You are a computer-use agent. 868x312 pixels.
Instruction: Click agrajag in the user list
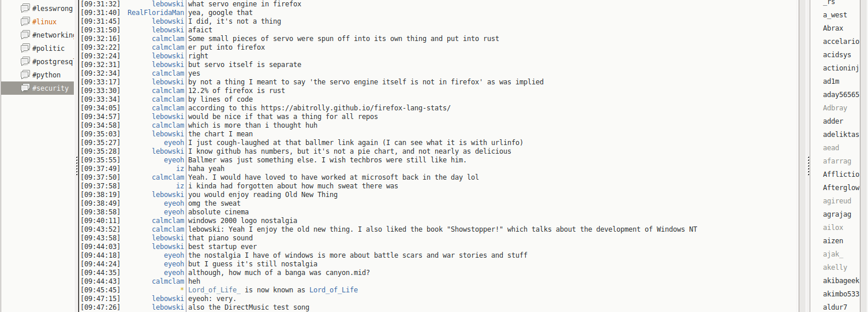pos(837,214)
